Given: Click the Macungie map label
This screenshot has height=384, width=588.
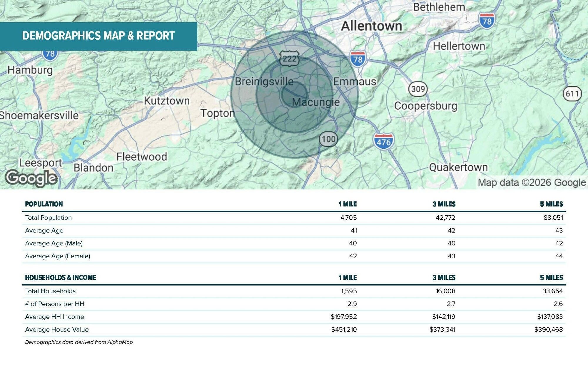Looking at the screenshot, I should (316, 102).
